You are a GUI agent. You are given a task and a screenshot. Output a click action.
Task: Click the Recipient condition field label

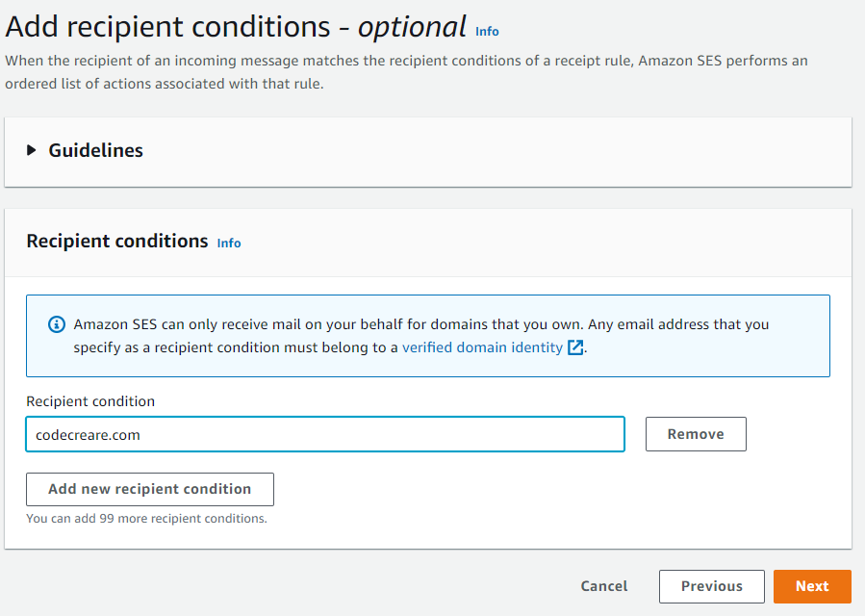click(x=90, y=401)
